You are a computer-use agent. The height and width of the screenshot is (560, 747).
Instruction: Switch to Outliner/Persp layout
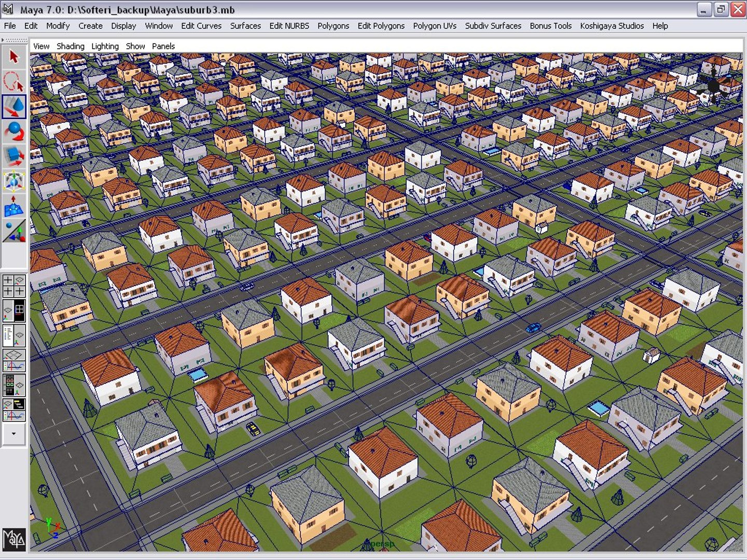point(14,336)
